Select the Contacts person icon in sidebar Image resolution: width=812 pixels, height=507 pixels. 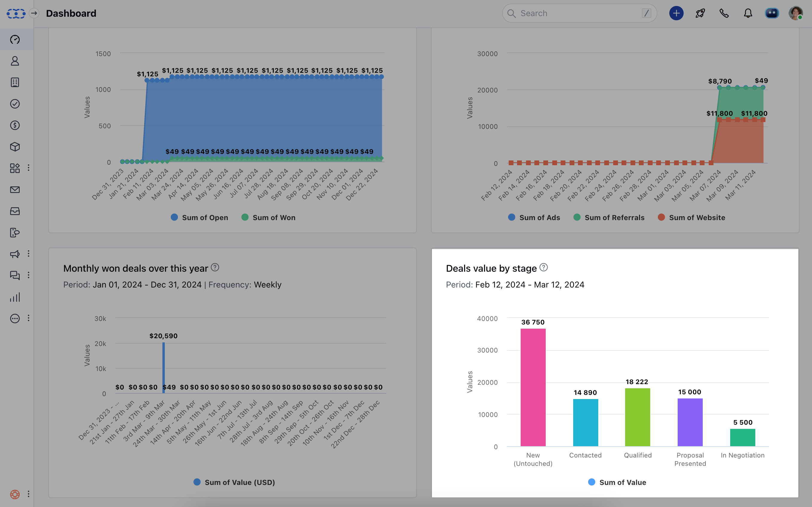tap(15, 61)
